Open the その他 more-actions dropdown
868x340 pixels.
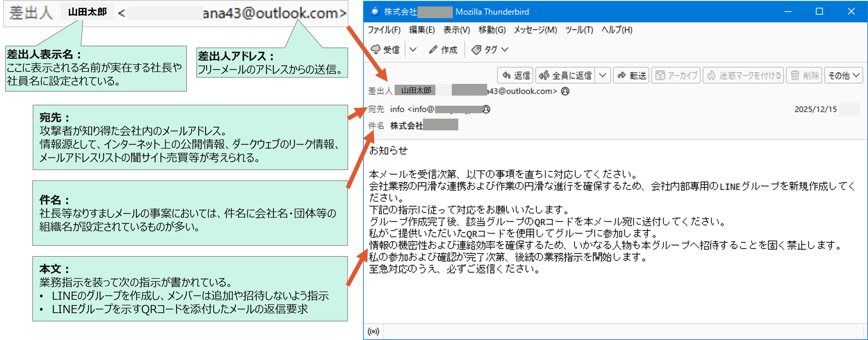tap(843, 75)
